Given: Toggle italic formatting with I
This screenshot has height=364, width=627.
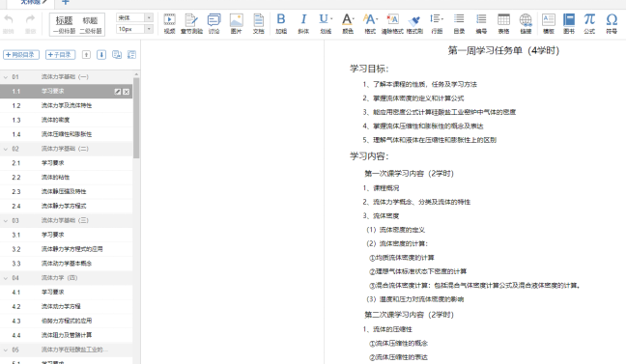Looking at the screenshot, I should (303, 23).
